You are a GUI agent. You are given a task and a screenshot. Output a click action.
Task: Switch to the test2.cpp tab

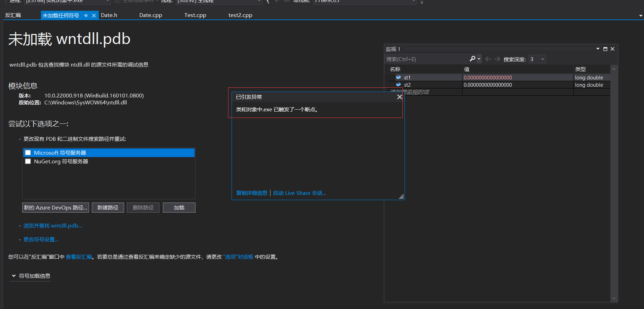(240, 15)
